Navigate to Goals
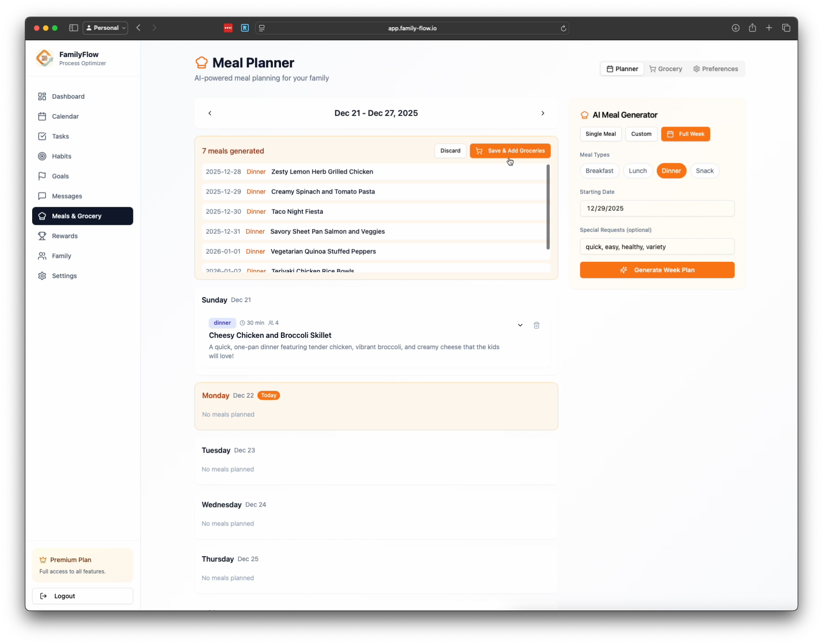This screenshot has height=644, width=823. coord(82,176)
